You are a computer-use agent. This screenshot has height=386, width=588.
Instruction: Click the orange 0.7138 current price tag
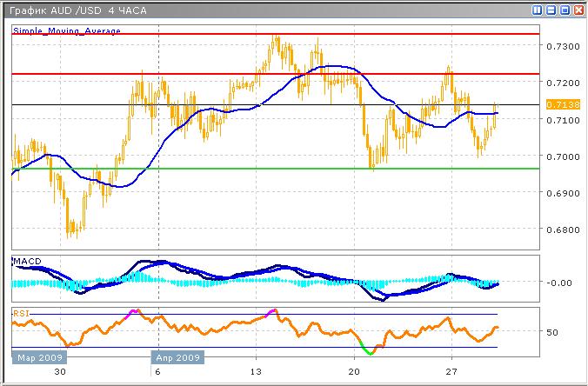pyautogui.click(x=558, y=104)
